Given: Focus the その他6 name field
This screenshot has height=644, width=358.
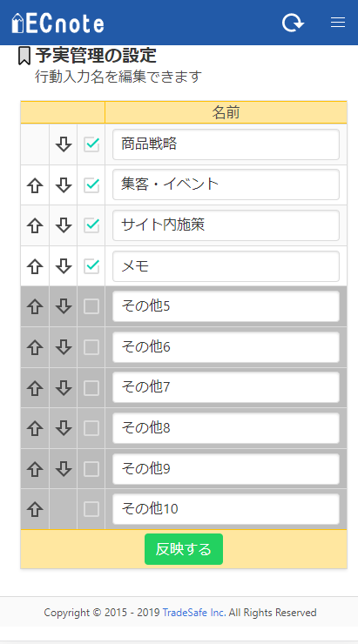Looking at the screenshot, I should (226, 347).
